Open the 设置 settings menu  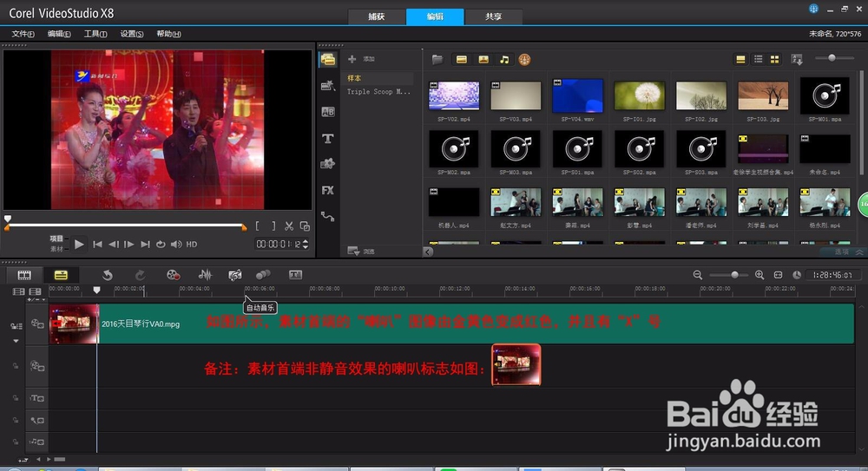pos(132,34)
